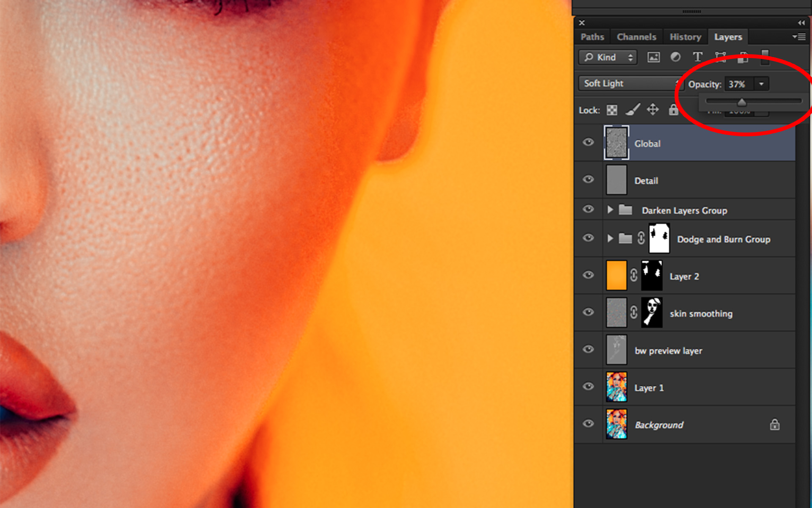Lock position move icon

[x=653, y=110]
